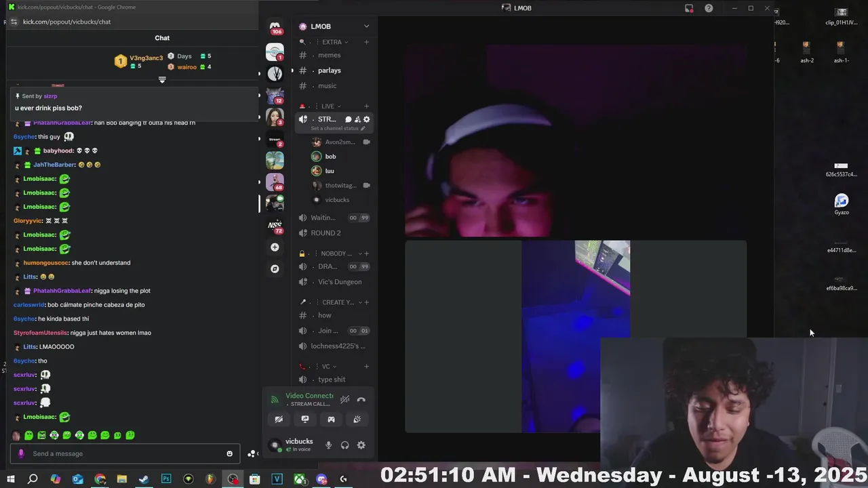Create channel in EXTRA category
This screenshot has width=868, height=488.
pos(367,42)
